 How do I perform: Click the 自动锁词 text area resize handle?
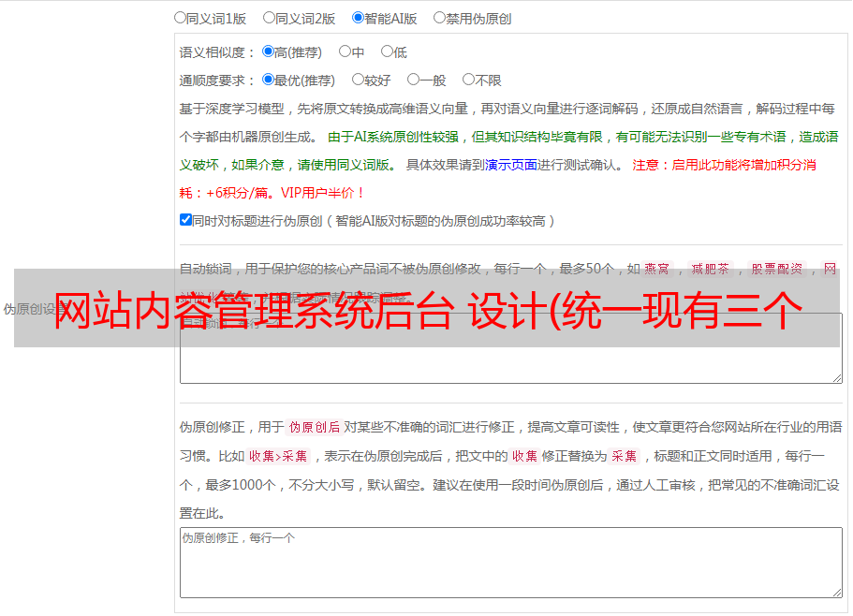836,377
